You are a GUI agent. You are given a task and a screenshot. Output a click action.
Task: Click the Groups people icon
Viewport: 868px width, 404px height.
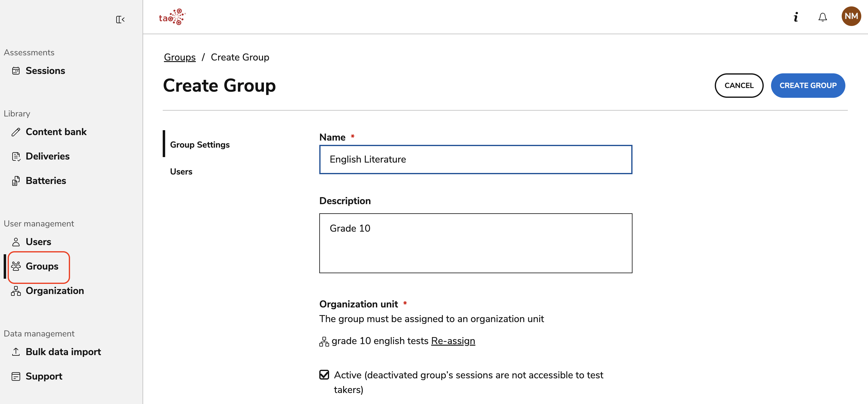pyautogui.click(x=16, y=266)
